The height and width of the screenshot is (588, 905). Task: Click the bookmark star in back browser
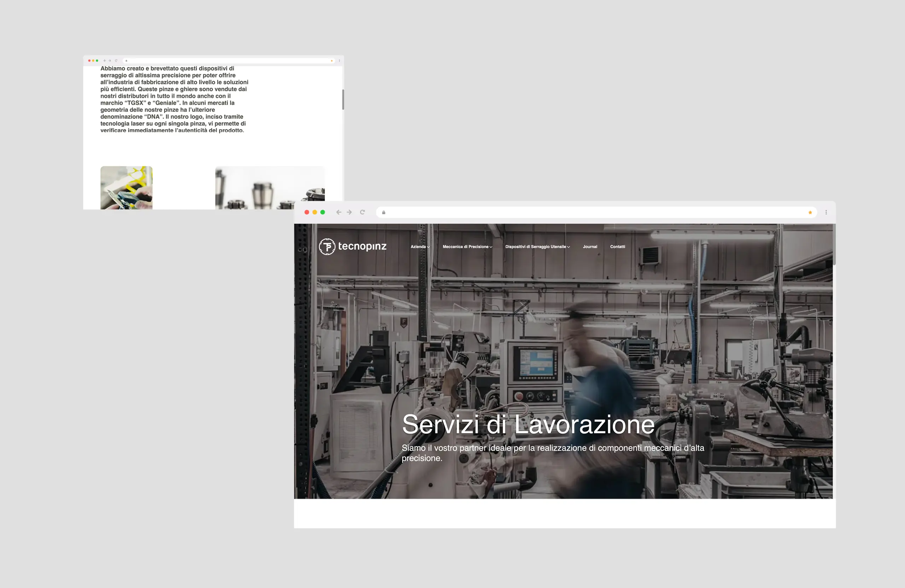point(332,60)
